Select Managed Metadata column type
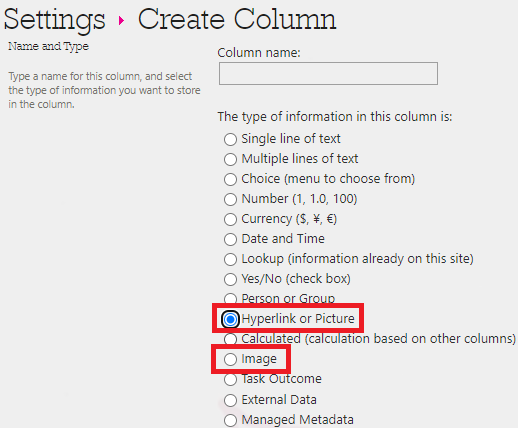The image size is (518, 428). click(230, 420)
